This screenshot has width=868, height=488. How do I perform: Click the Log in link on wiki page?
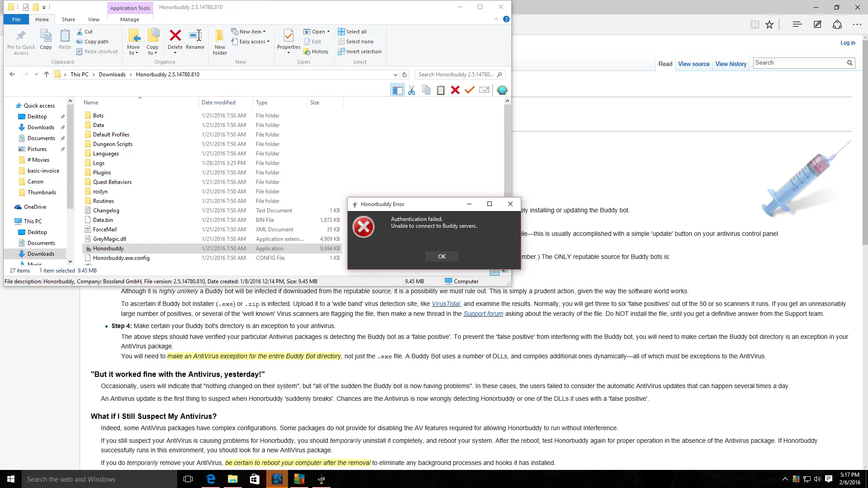pyautogui.click(x=848, y=43)
